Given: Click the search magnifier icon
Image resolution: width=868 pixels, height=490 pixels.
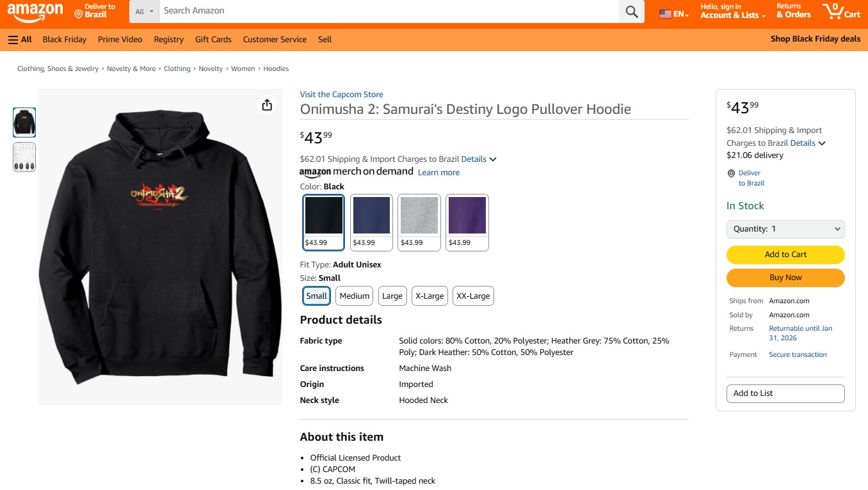Looking at the screenshot, I should (631, 12).
